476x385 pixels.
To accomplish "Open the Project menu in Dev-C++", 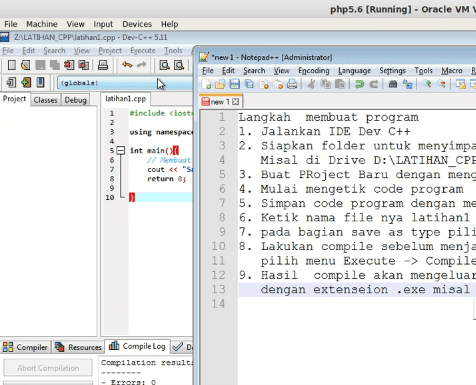I will point(110,51).
